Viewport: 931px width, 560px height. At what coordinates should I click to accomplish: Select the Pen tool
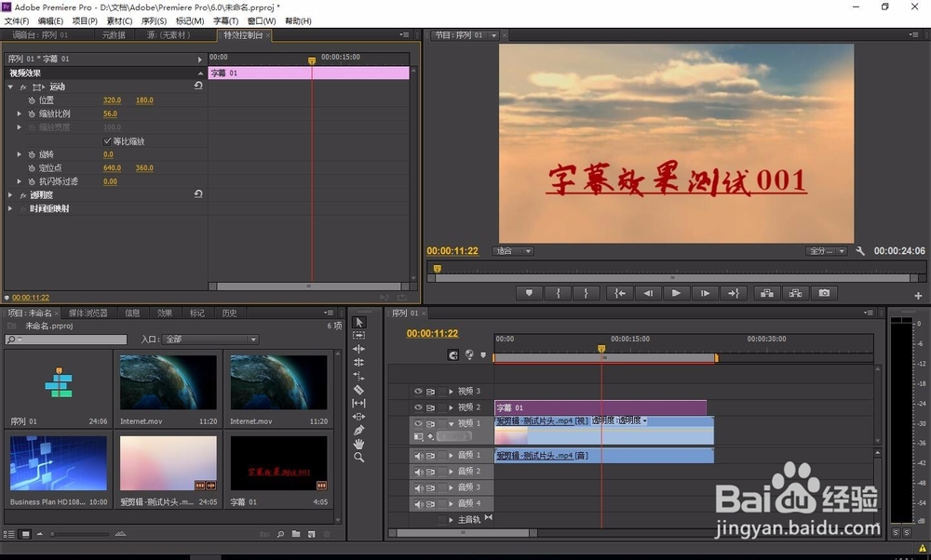click(x=358, y=430)
